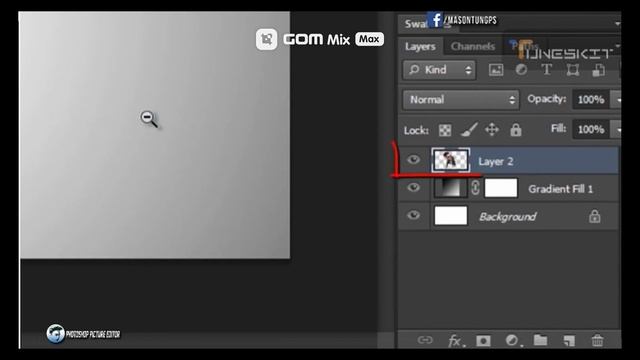Filter for smart objects icon
640x360 pixels.
pos(598,70)
